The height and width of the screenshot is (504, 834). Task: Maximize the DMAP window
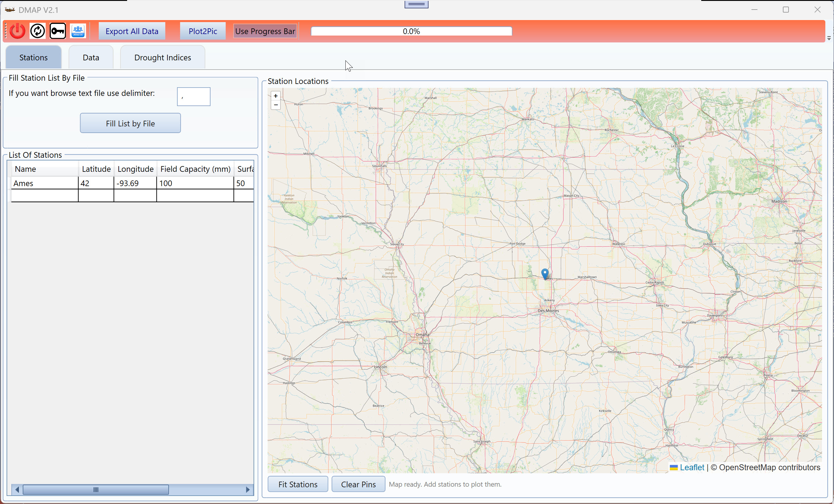[786, 10]
